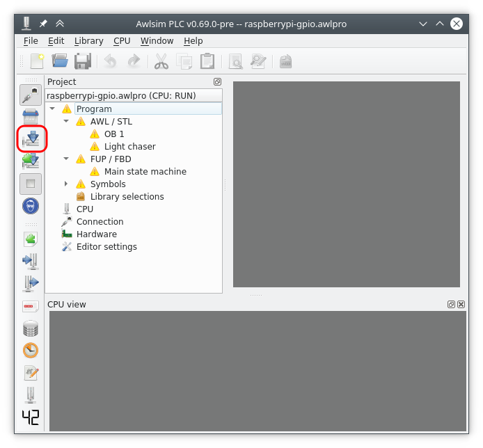Click the blue reset CPU icon
The height and width of the screenshot is (448, 483).
31,117
